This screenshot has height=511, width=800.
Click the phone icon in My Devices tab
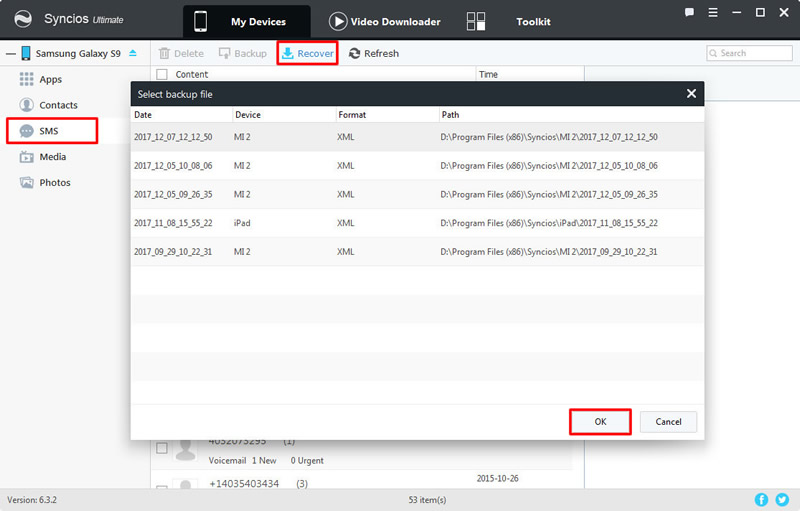click(201, 21)
